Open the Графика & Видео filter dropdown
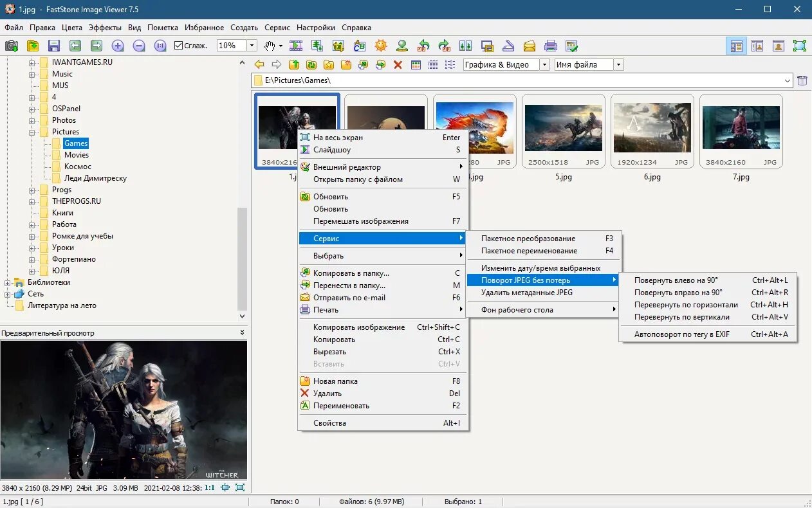 pyautogui.click(x=544, y=64)
